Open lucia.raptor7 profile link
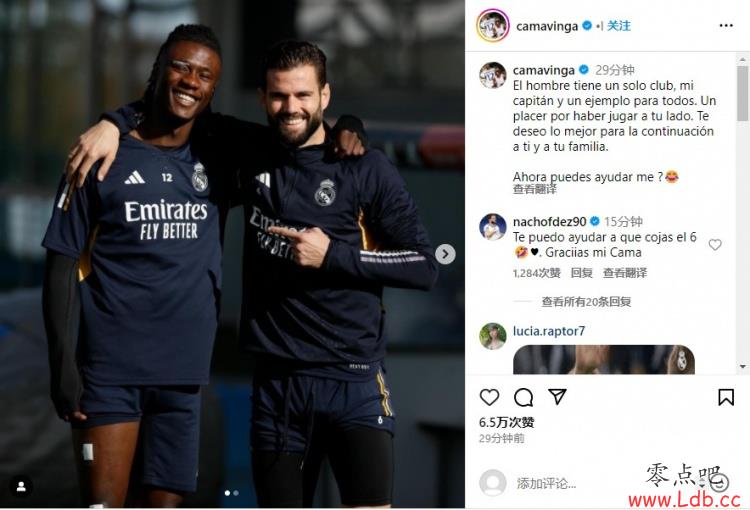Screen dimensions: 750x510 [549, 331]
